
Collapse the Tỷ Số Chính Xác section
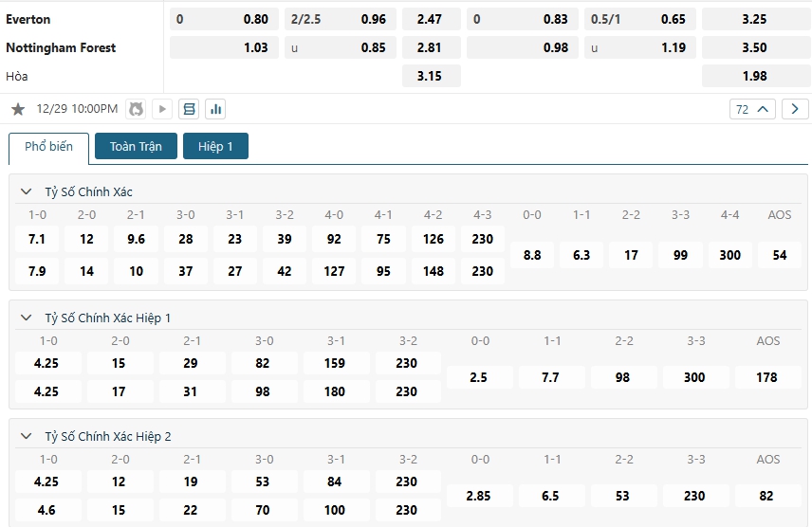(27, 191)
